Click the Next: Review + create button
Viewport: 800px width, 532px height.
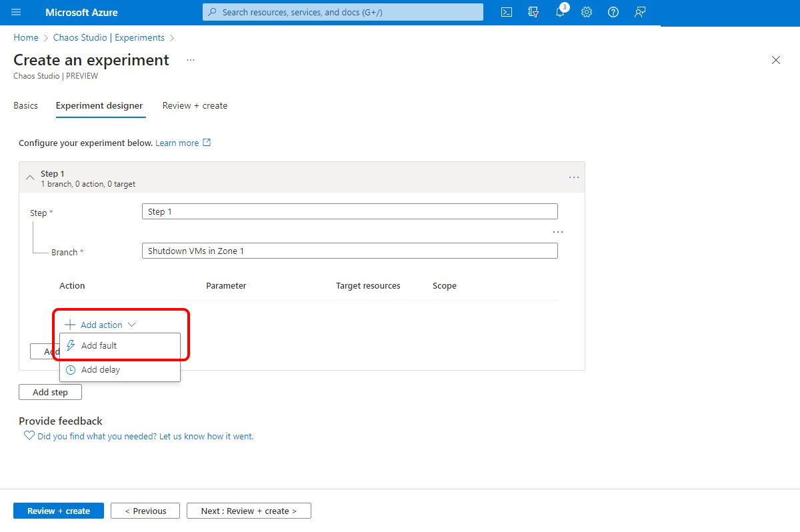248,511
